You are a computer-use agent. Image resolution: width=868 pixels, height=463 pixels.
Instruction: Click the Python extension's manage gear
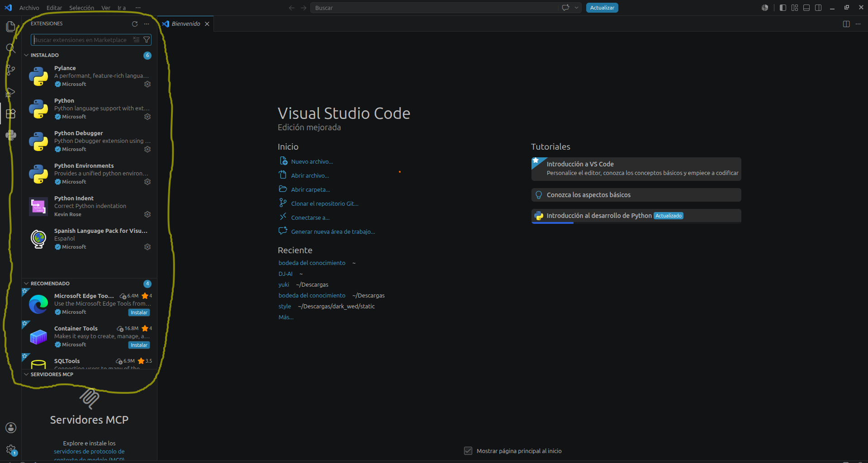(x=147, y=117)
